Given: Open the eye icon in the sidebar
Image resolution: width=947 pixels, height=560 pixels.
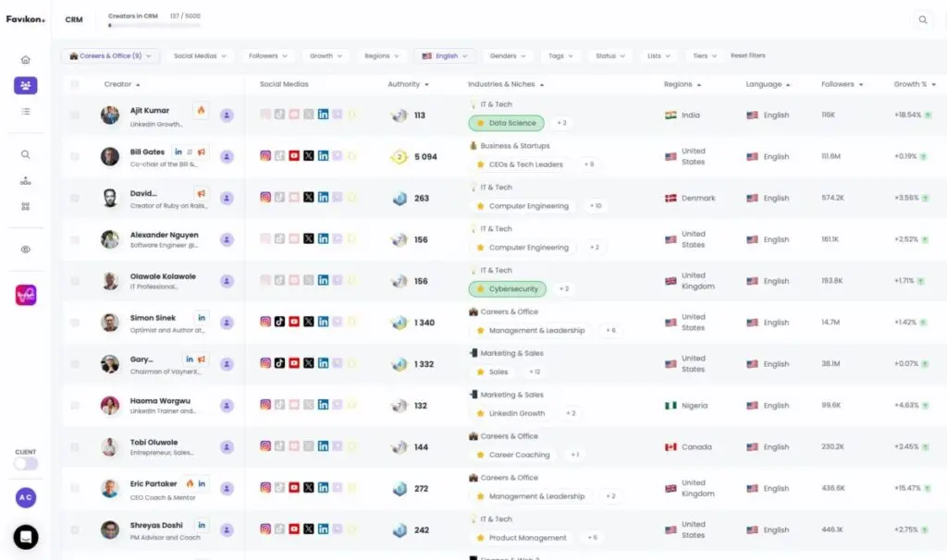Looking at the screenshot, I should coord(26,250).
